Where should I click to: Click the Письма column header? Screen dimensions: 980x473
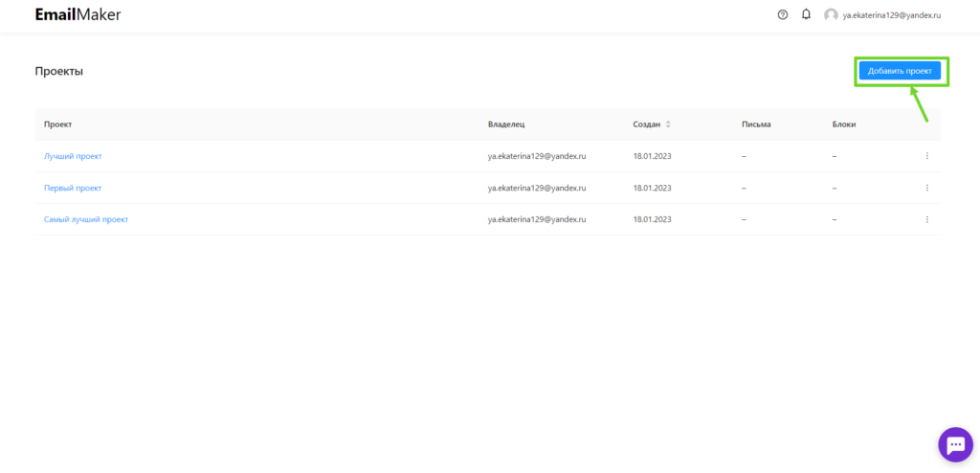click(756, 124)
